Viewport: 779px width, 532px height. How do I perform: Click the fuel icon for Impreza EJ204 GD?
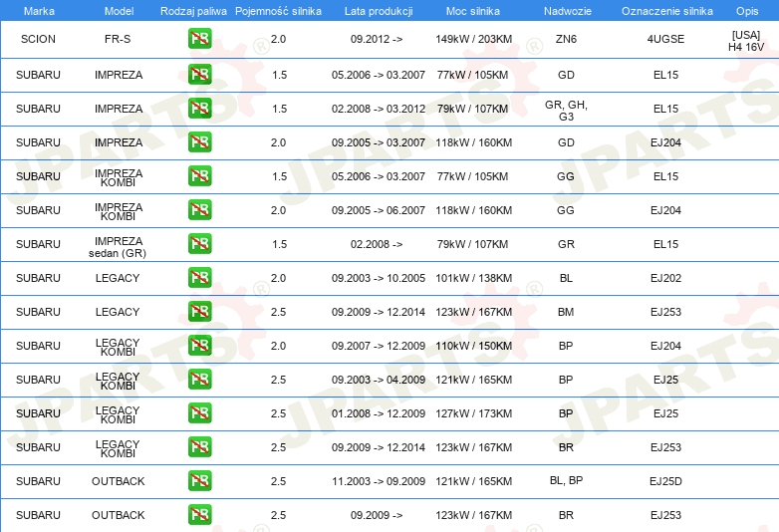[199, 142]
